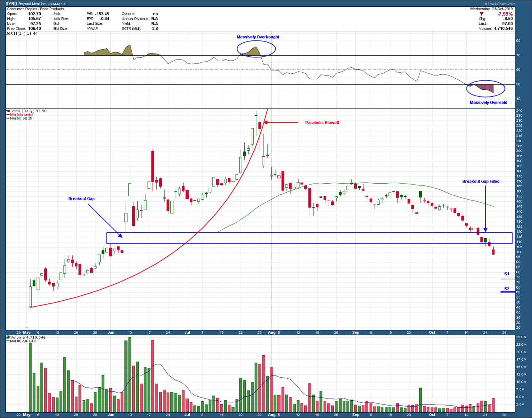Click the BYND ticker symbol in header
532x418 pixels.
point(11,4)
